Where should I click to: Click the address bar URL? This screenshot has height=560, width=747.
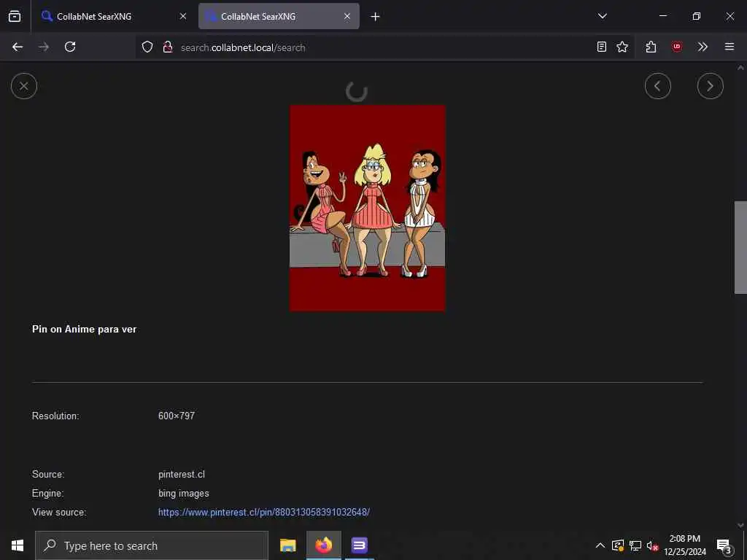pyautogui.click(x=243, y=47)
